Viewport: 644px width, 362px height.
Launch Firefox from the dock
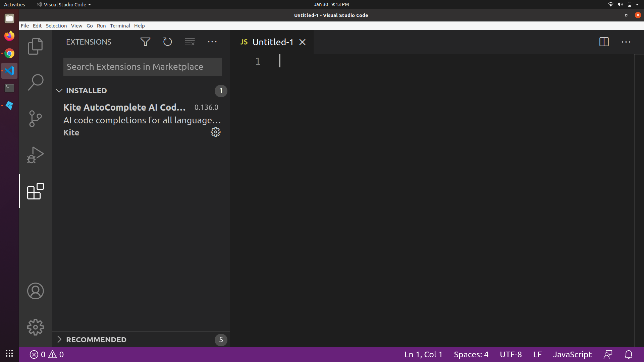[9, 36]
